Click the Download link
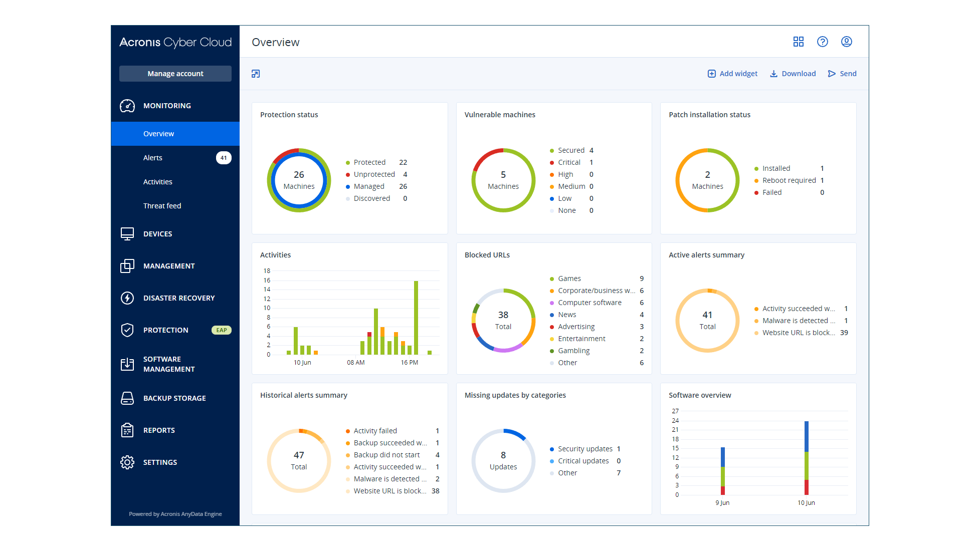 coord(793,74)
